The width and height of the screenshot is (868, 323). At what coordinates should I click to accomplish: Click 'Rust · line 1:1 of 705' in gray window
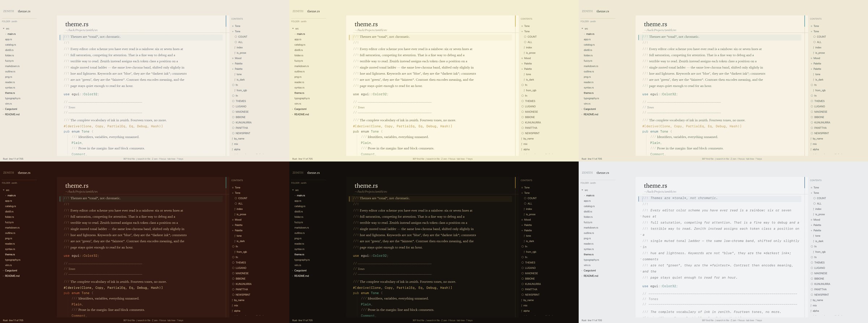(x=592, y=320)
